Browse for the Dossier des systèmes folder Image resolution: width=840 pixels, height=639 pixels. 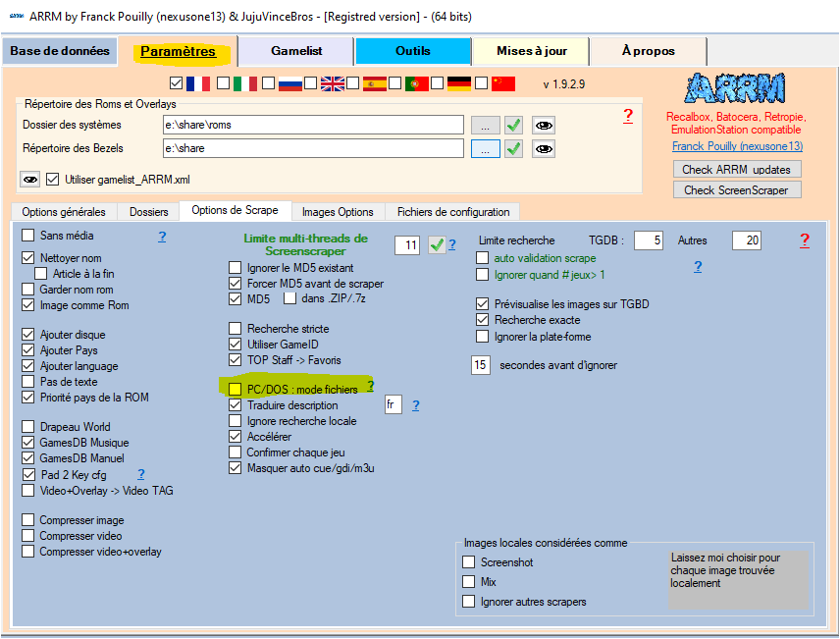pos(485,125)
